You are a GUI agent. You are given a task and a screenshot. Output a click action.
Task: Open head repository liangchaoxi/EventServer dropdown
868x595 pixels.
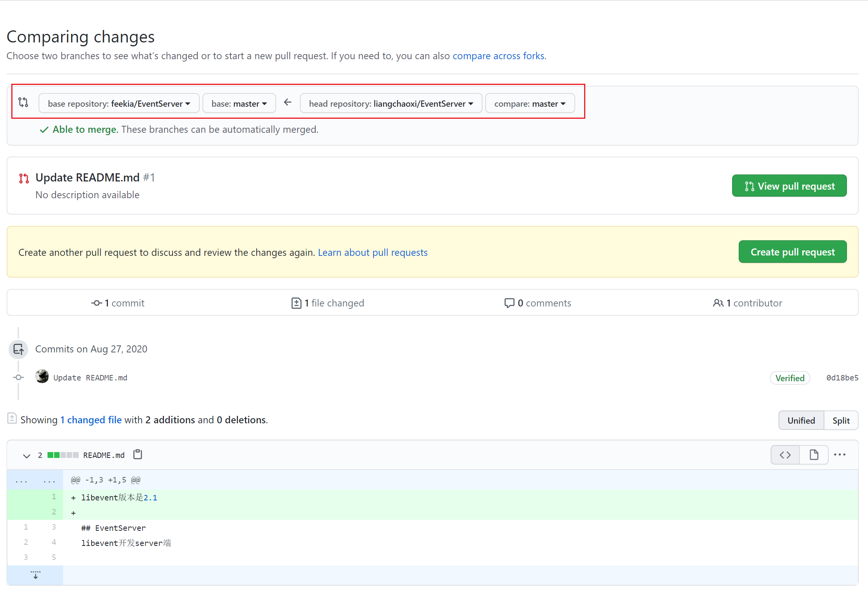[x=391, y=104]
